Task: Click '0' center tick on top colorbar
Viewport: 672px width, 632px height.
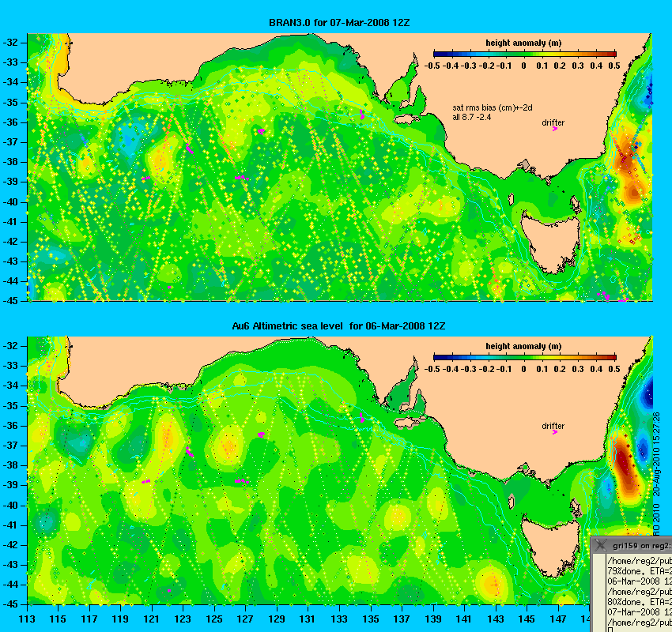Action: click(523, 66)
